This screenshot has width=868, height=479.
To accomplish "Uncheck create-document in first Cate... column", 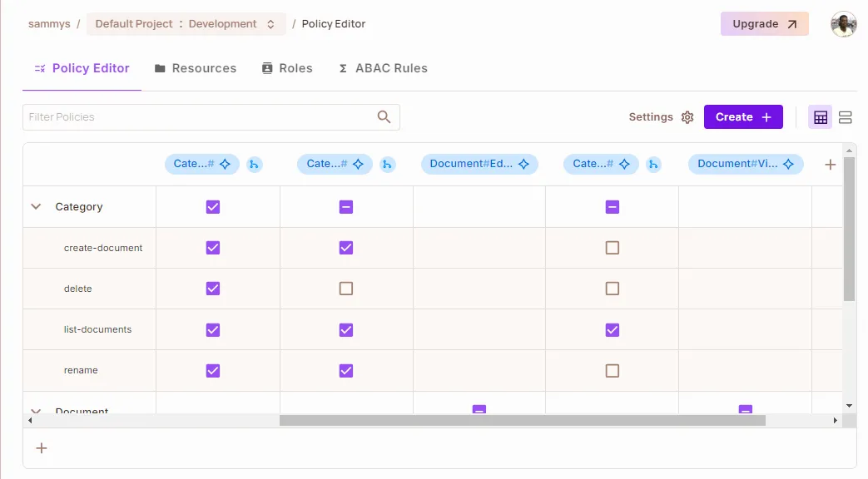I will (x=213, y=248).
